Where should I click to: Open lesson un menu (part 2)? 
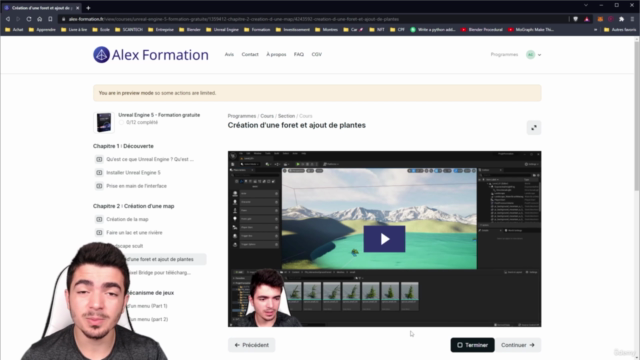[148, 319]
